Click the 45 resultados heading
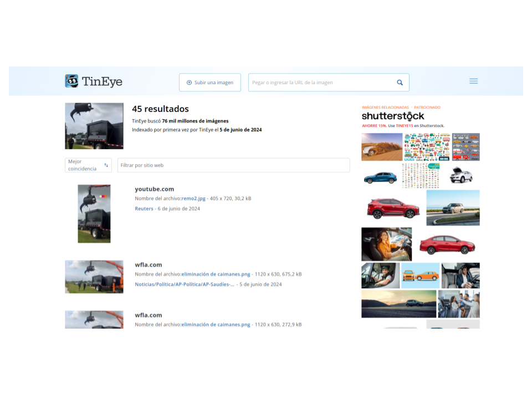The height and width of the screenshot is (399, 532). pyautogui.click(x=160, y=109)
